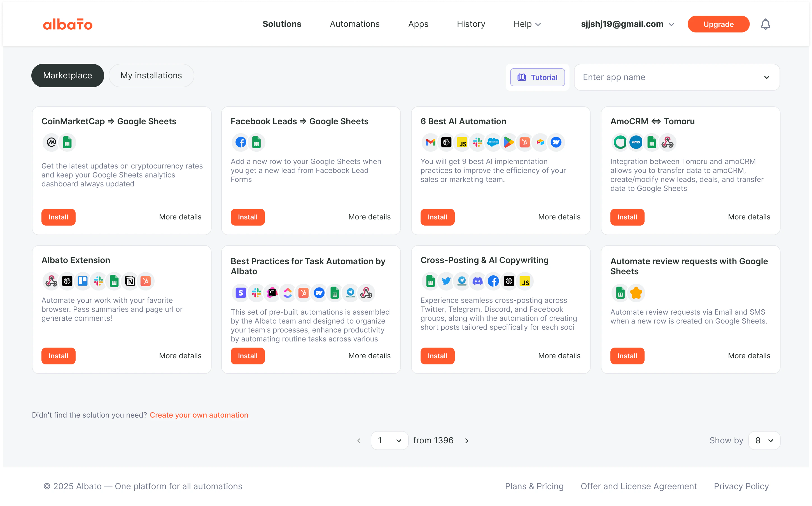Image resolution: width=812 pixels, height=506 pixels.
Task: Open the Tutorial button
Action: [x=538, y=77]
